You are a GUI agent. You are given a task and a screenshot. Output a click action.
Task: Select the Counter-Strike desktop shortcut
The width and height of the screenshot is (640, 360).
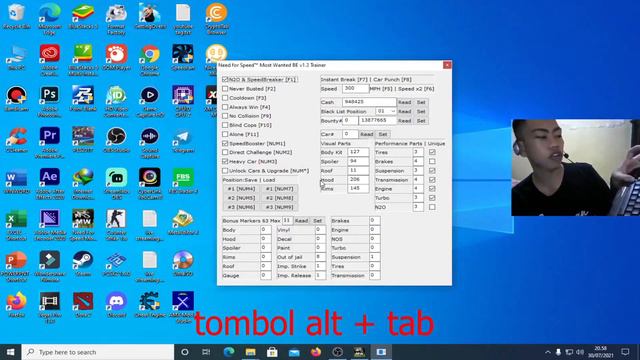(x=116, y=224)
